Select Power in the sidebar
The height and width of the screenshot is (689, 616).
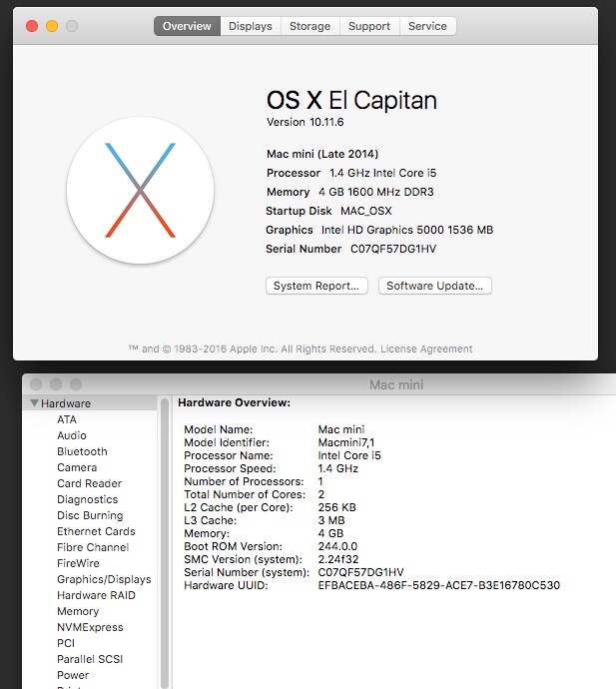click(x=73, y=675)
